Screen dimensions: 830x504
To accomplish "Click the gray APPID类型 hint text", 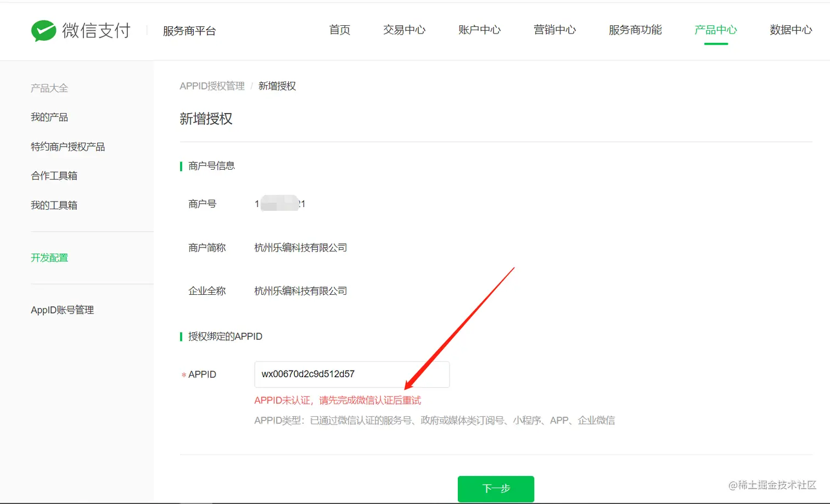I will click(434, 421).
